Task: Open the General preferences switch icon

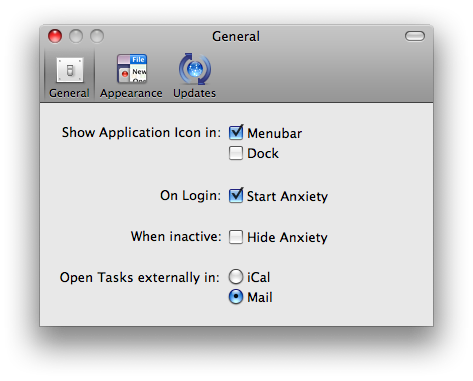Action: 70,70
